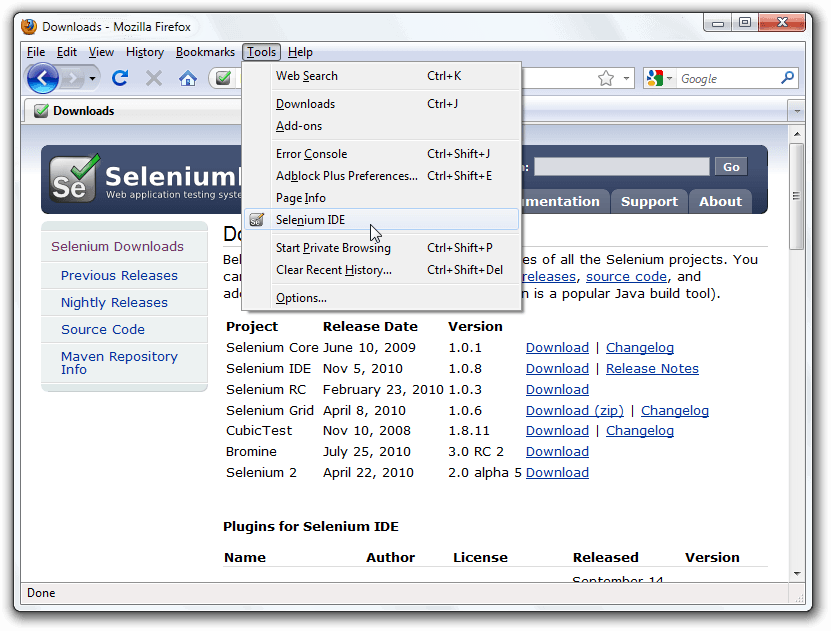This screenshot has width=831, height=631.
Task: Click the Google search engine icon
Action: [655, 76]
